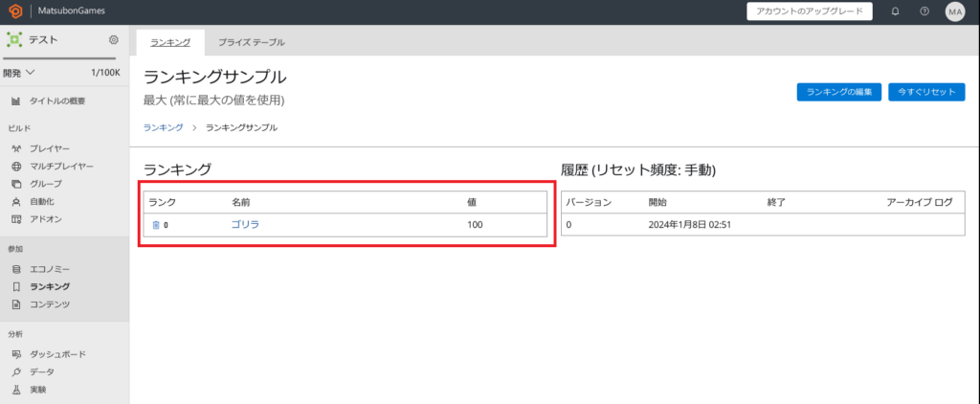
Task: Click the アドオン sidebar icon
Action: [x=17, y=219]
